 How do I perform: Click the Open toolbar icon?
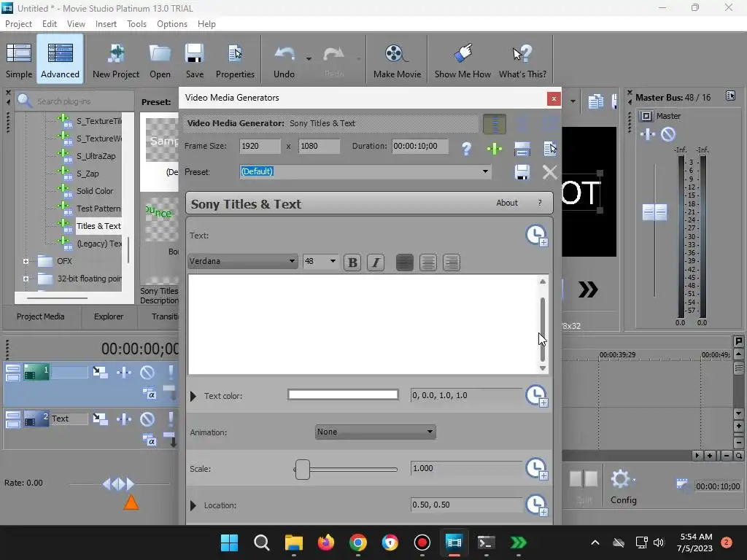pos(160,60)
